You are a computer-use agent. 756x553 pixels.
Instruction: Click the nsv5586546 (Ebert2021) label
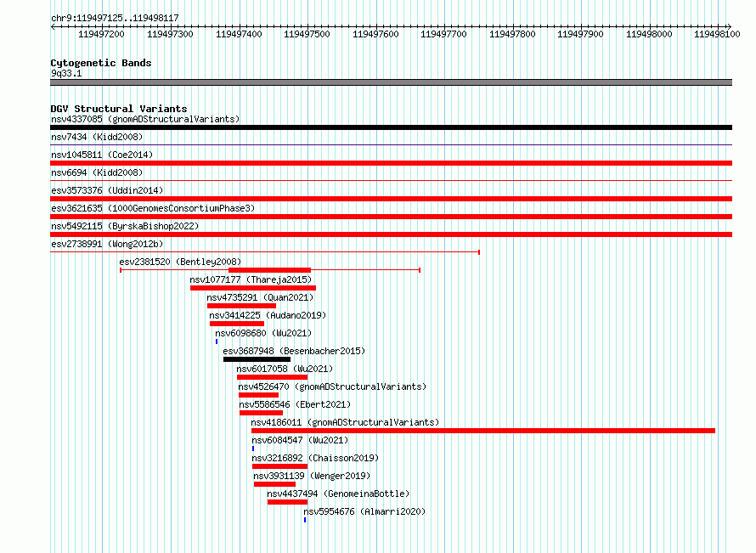click(x=295, y=404)
